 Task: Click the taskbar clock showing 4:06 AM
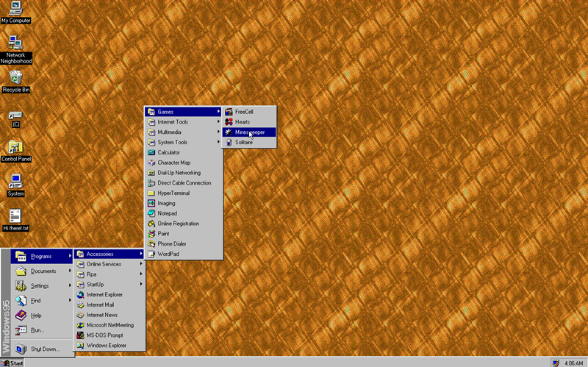click(x=573, y=363)
